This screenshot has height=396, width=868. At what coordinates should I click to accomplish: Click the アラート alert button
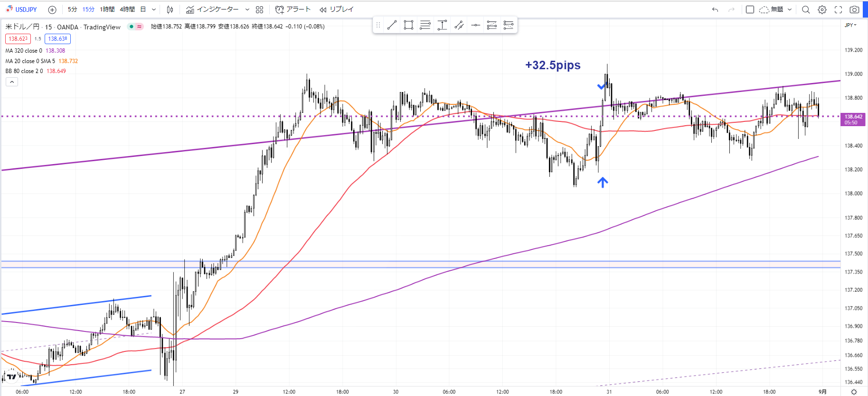click(x=293, y=9)
